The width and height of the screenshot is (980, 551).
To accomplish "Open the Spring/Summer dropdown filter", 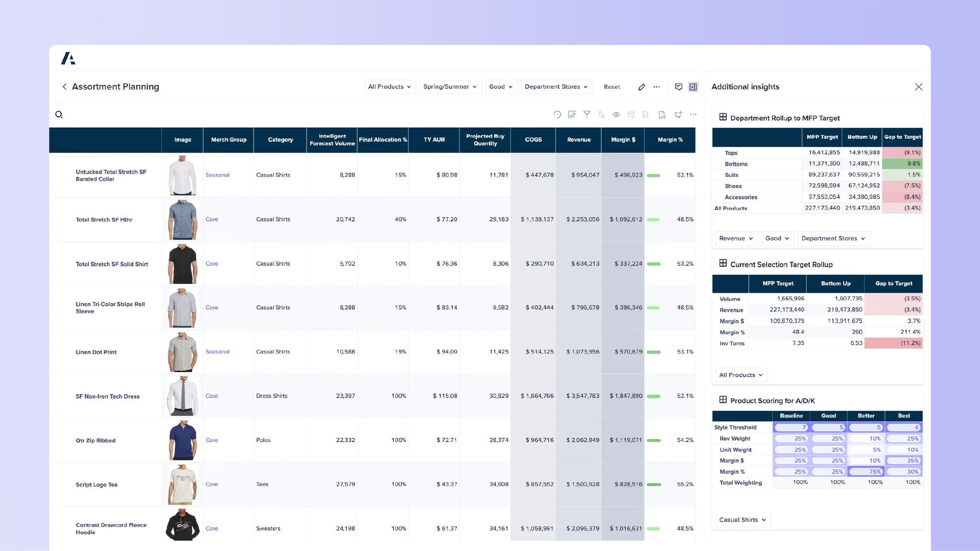I will [450, 87].
